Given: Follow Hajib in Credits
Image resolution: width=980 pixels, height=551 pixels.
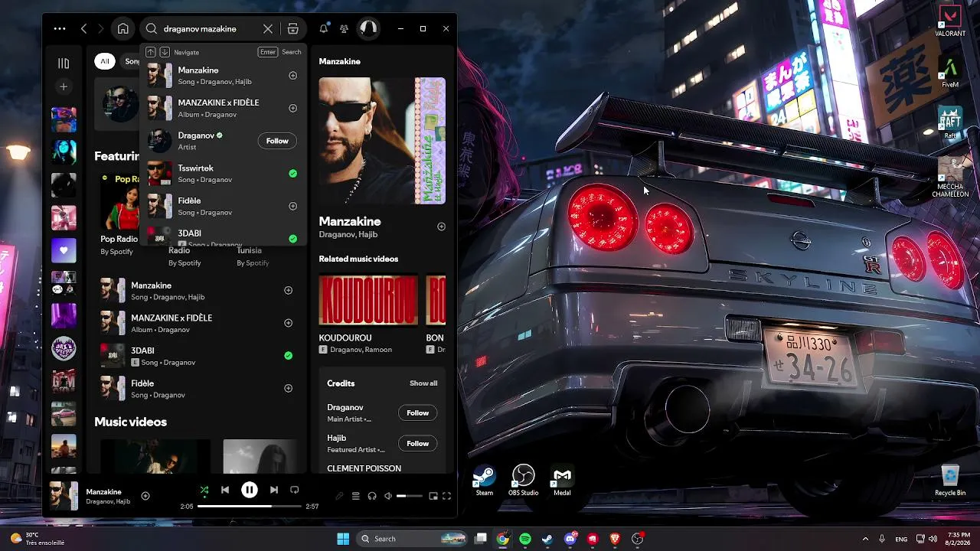Looking at the screenshot, I should point(417,443).
